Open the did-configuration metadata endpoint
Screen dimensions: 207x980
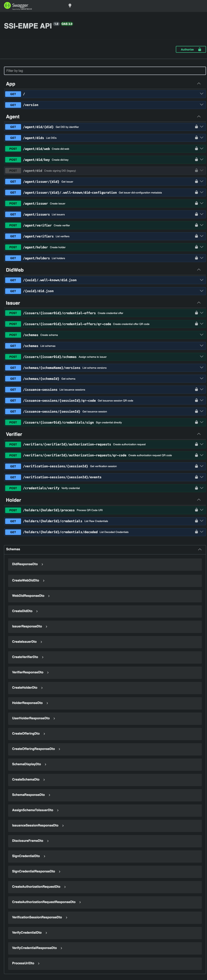105,192
